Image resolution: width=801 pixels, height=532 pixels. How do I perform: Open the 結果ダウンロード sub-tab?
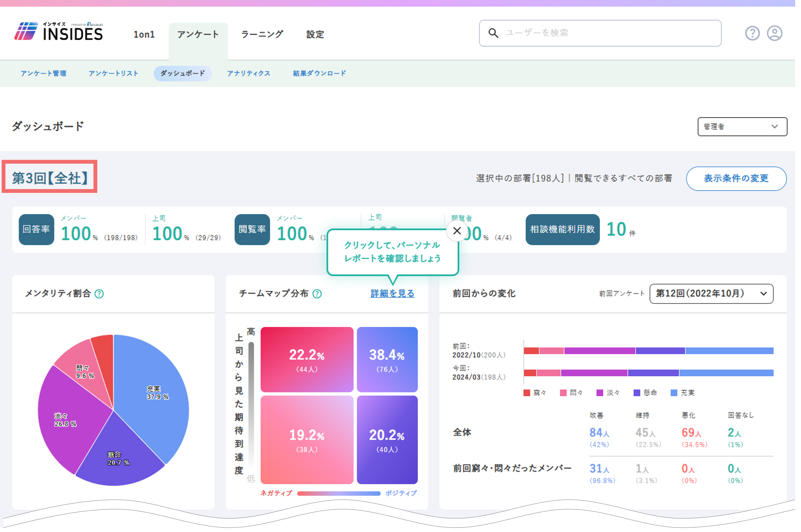click(x=319, y=73)
